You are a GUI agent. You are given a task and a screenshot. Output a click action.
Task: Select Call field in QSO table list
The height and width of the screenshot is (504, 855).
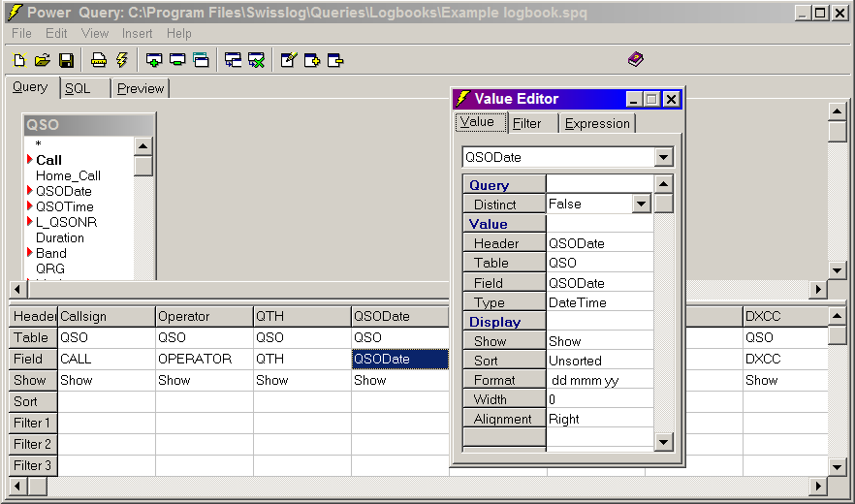(x=48, y=160)
